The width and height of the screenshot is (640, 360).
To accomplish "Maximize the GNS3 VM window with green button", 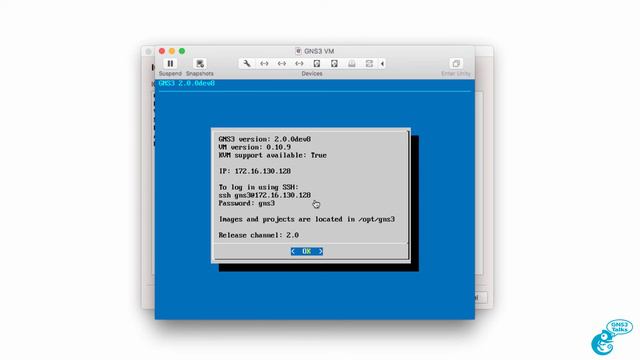I will [182, 51].
